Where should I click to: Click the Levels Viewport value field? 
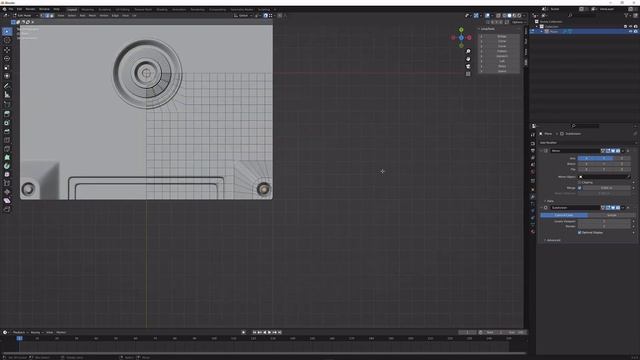pyautogui.click(x=604, y=221)
